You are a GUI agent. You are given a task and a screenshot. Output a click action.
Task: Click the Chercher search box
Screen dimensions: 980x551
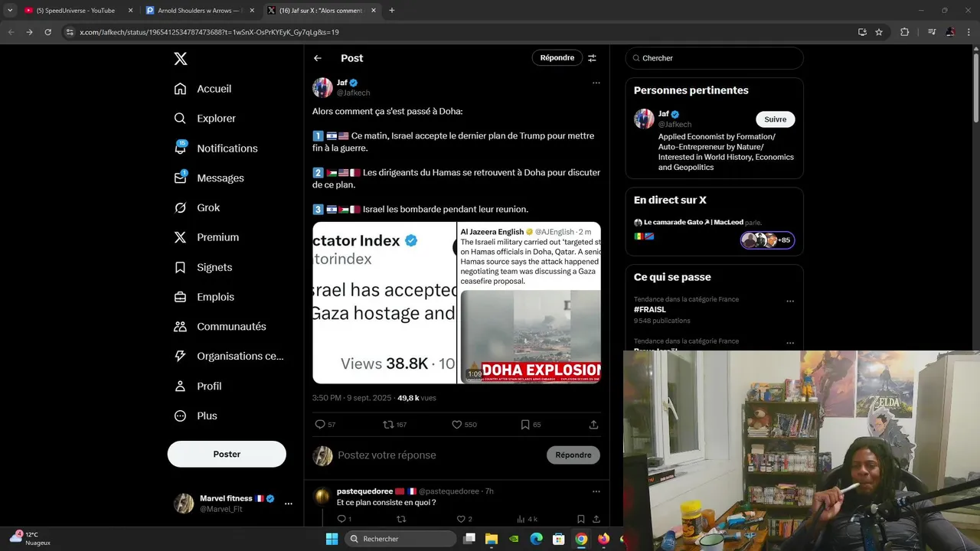pyautogui.click(x=714, y=58)
